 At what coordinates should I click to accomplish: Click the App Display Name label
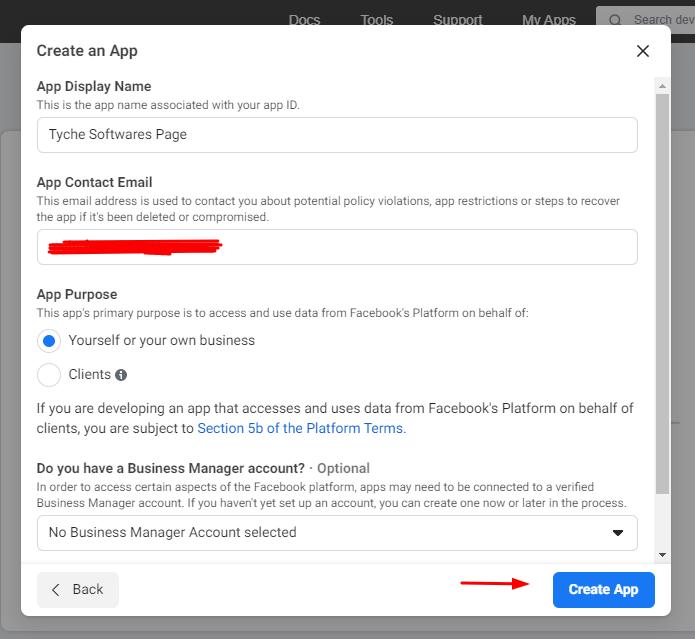[x=94, y=86]
